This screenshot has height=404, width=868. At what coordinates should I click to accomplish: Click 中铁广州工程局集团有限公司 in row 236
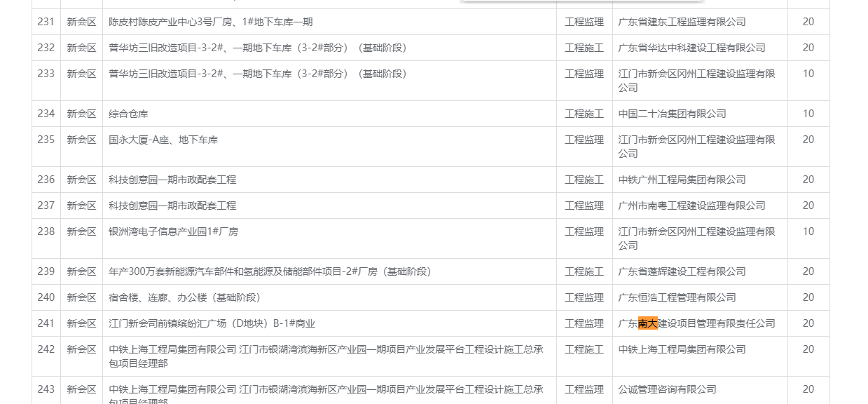tap(682, 180)
